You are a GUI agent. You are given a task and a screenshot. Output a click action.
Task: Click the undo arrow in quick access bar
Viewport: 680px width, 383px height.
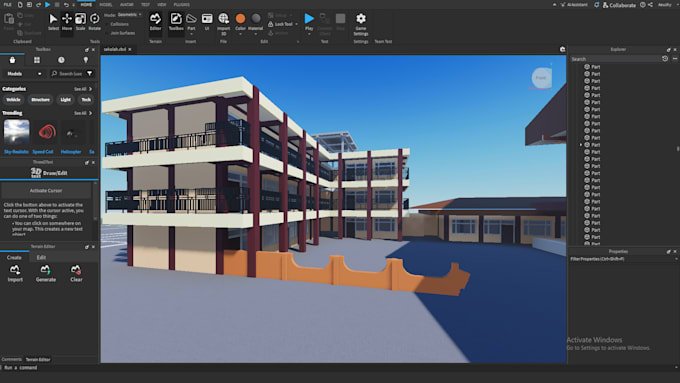pos(66,5)
